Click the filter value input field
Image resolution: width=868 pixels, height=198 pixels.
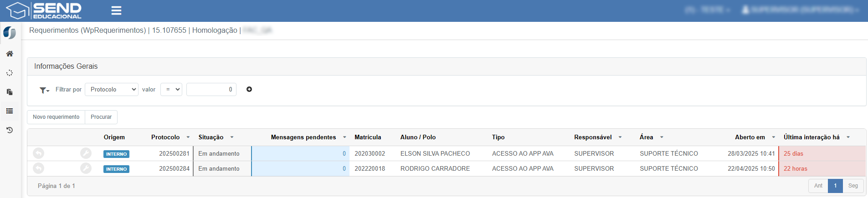211,89
